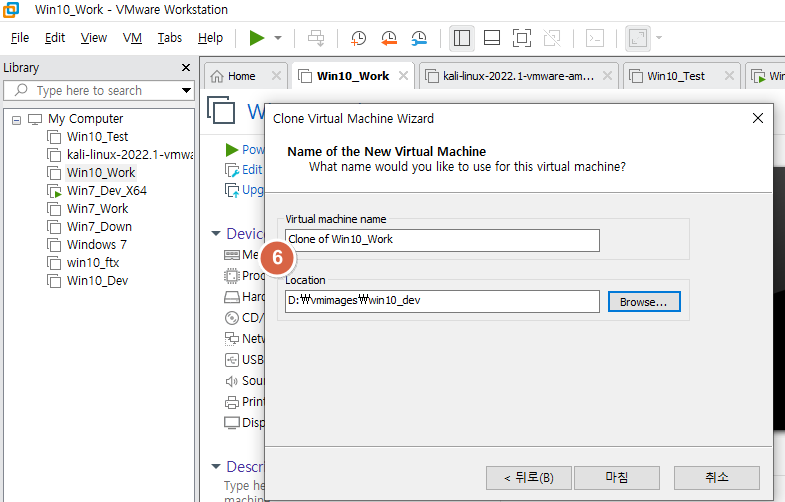Click the stretch guest display icon
This screenshot has height=502, width=785.
click(638, 38)
